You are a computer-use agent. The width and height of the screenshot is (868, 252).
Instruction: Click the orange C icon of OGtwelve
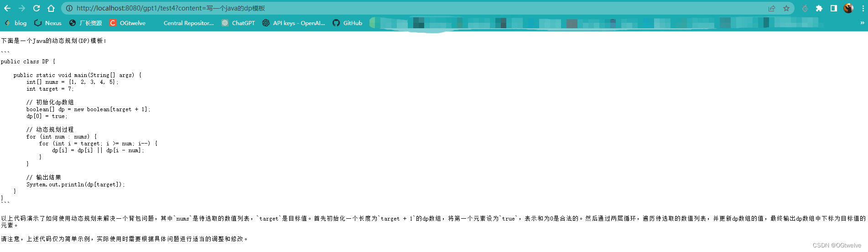(x=113, y=23)
